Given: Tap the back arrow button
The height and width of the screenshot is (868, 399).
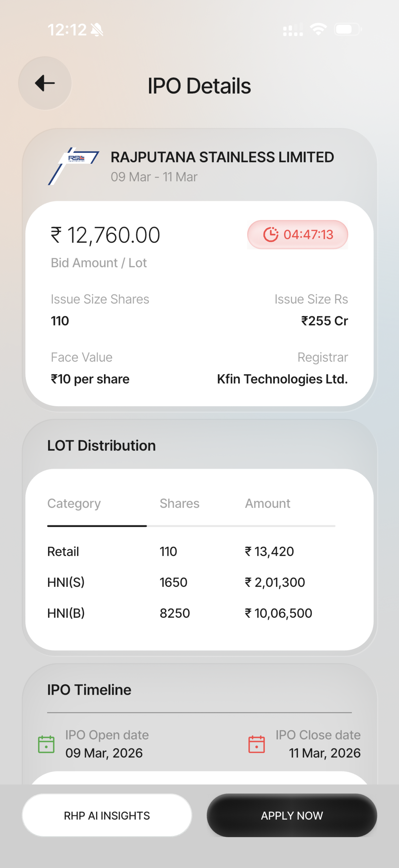Looking at the screenshot, I should point(45,83).
